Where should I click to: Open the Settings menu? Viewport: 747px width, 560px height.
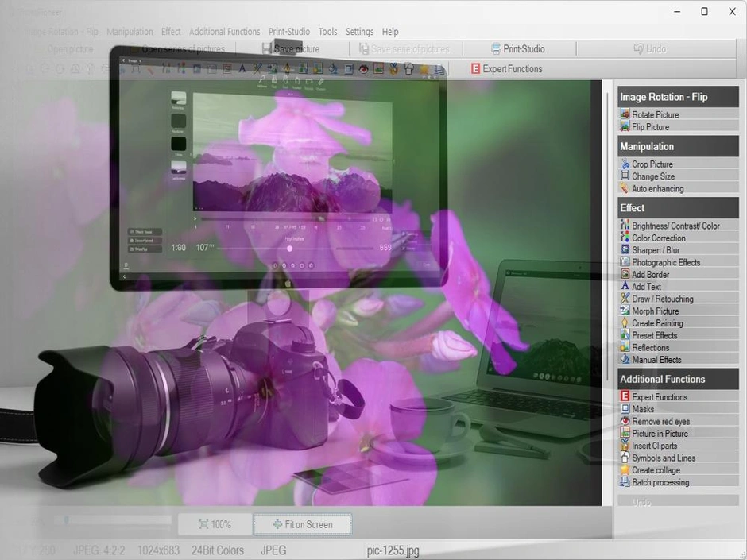[359, 32]
